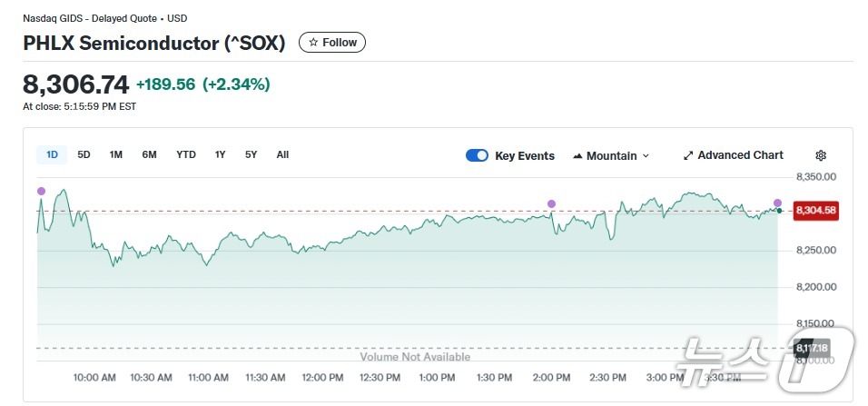Image resolution: width=868 pixels, height=406 pixels.
Task: Select the 1M range tab
Action: [116, 154]
